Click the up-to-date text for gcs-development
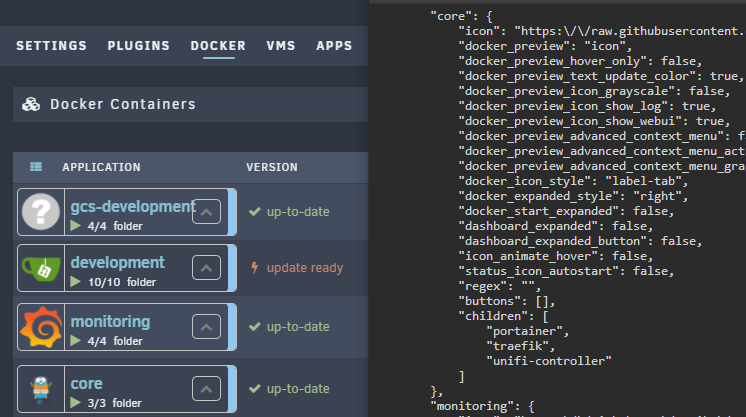This screenshot has width=746, height=417. coord(298,212)
